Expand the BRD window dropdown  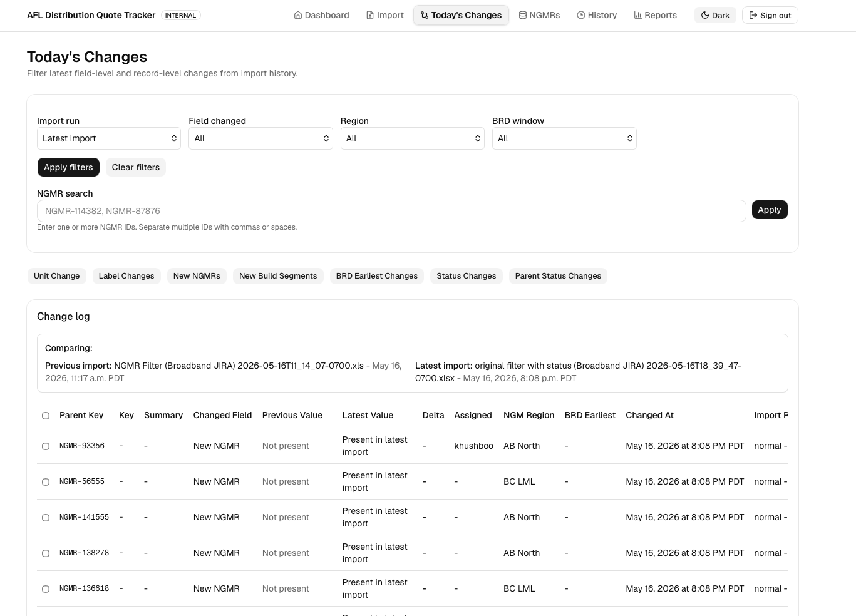click(x=564, y=138)
